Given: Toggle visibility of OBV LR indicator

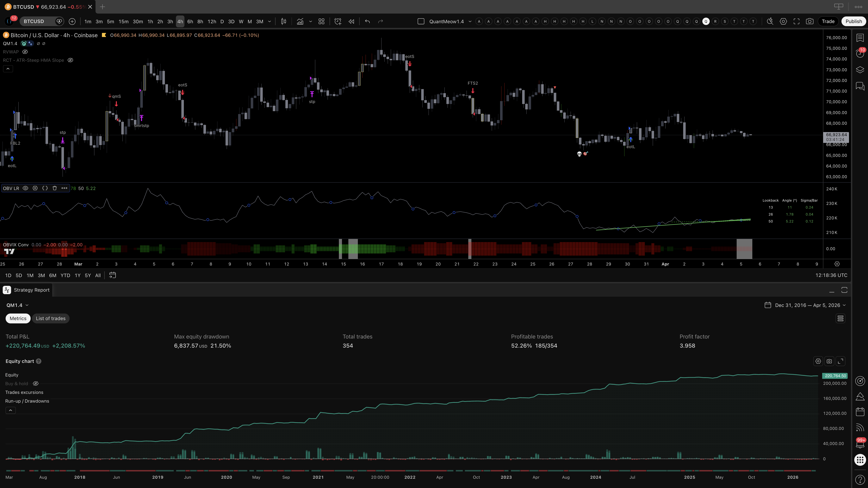Looking at the screenshot, I should (25, 188).
